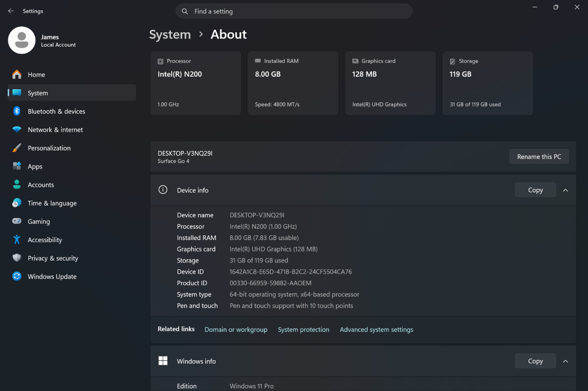Click the Find a setting search box
The image size is (588, 391).
tap(294, 11)
